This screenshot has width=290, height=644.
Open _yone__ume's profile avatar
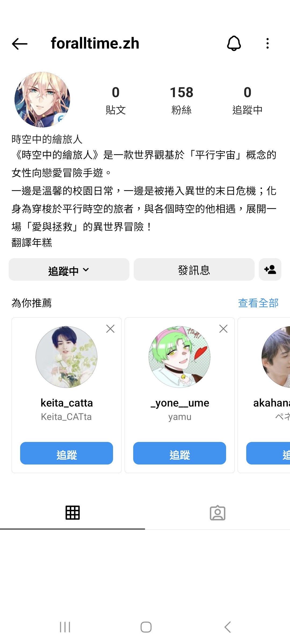point(180,357)
